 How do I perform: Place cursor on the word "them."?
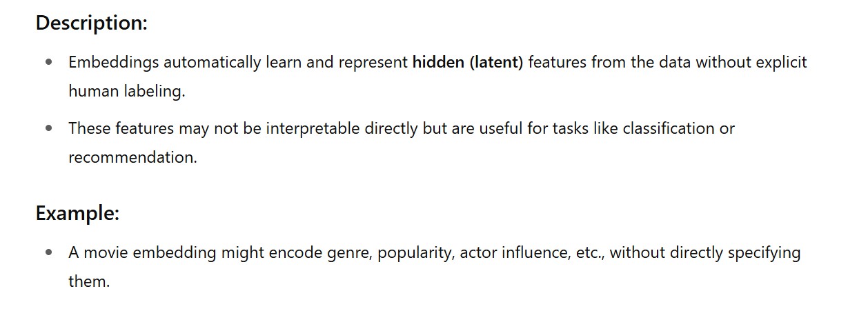tap(89, 281)
